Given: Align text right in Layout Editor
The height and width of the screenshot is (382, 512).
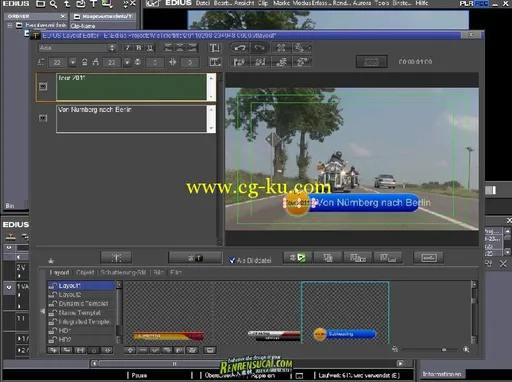Looking at the screenshot, I should pyautogui.click(x=192, y=48).
